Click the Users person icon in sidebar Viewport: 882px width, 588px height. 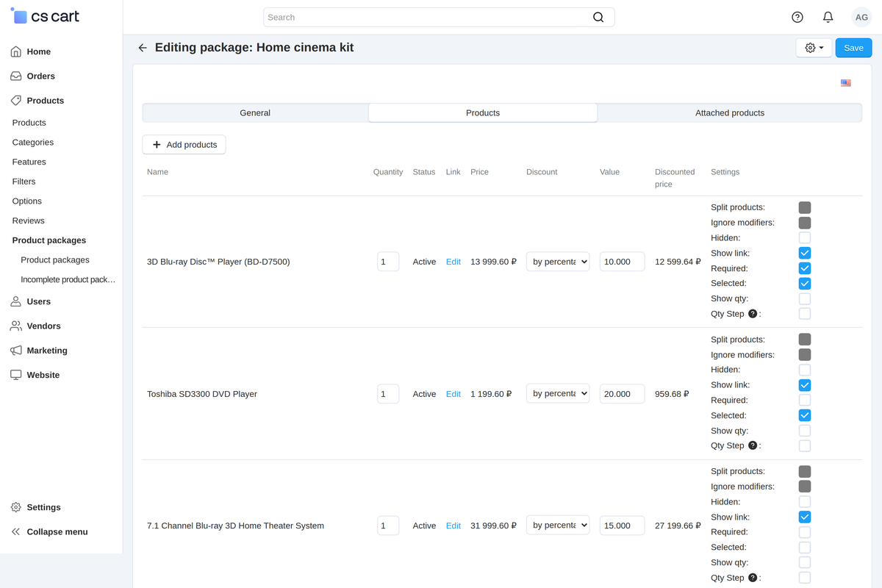point(15,301)
